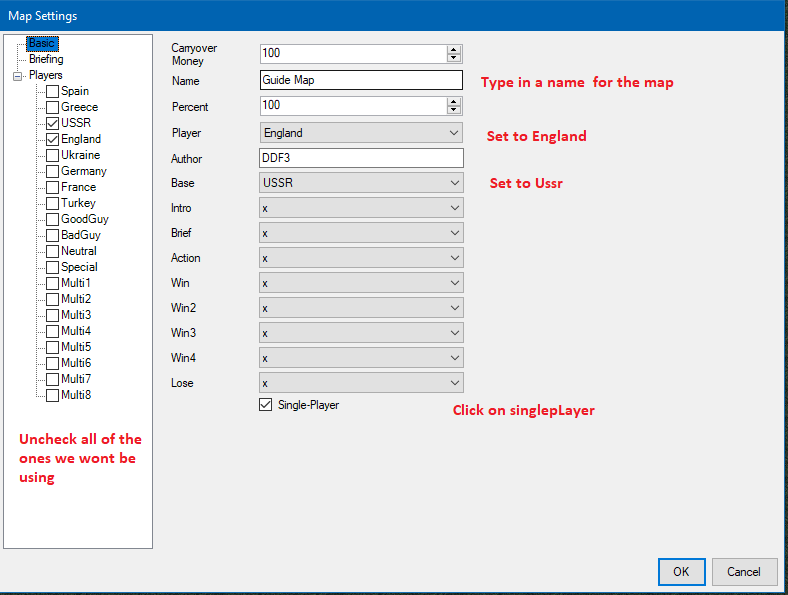Screen dimensions: 788x595
Task: Focus the Author field containing DDF3
Action: point(360,158)
